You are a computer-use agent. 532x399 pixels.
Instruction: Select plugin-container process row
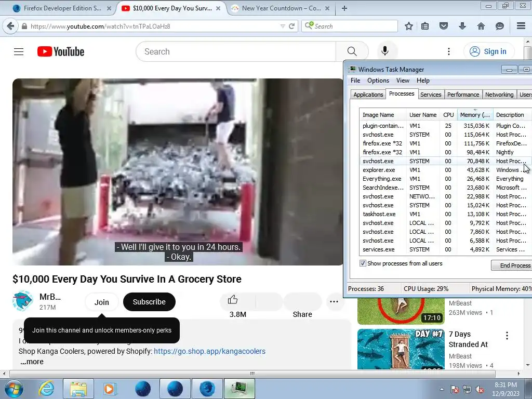[x=445, y=126]
